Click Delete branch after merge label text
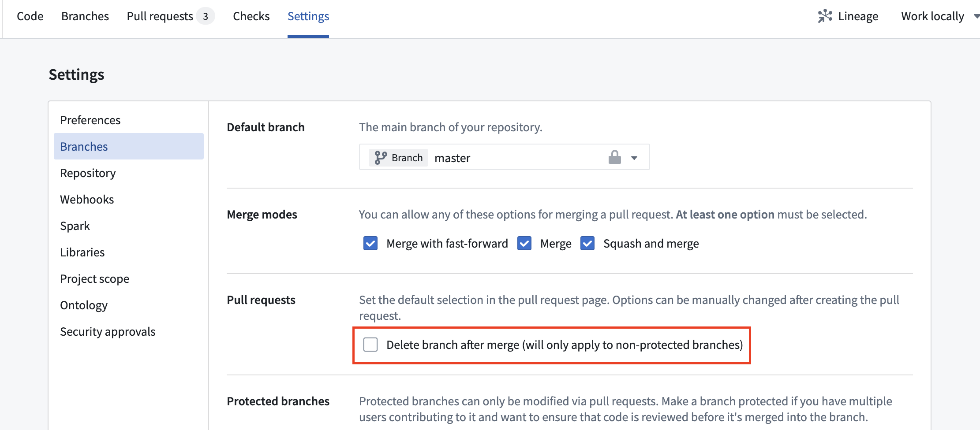Image resolution: width=980 pixels, height=430 pixels. (x=565, y=345)
